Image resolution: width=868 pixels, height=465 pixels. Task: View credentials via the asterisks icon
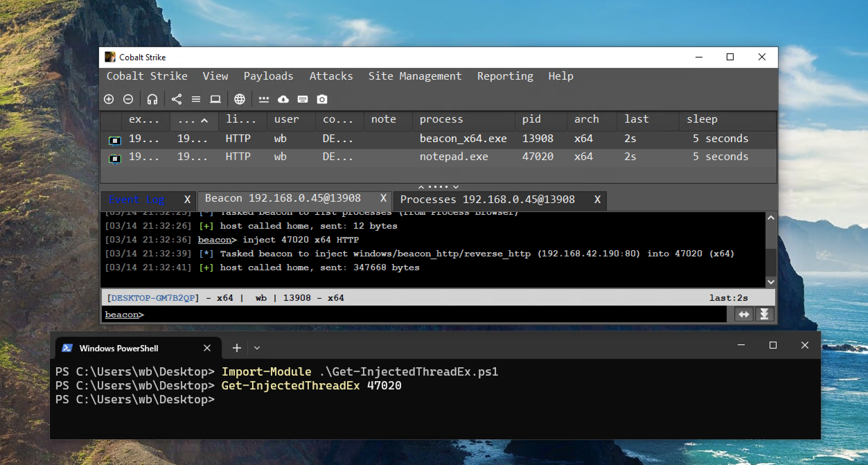(x=264, y=99)
